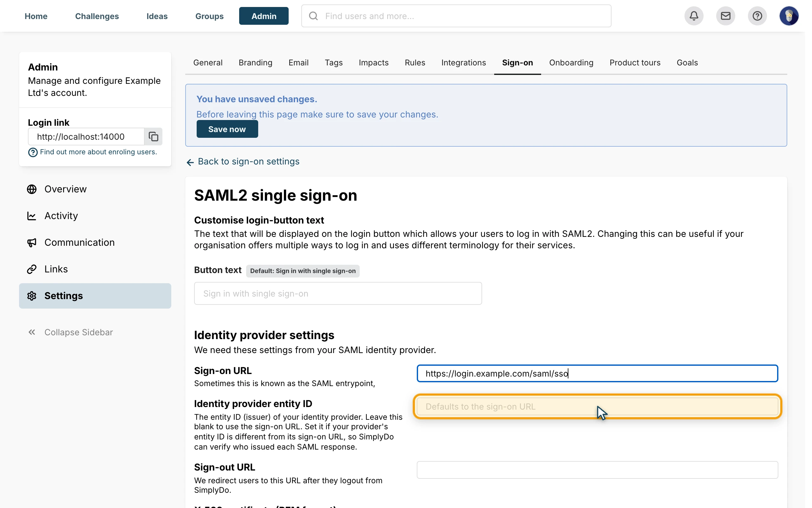Open the Goals tab
812x508 pixels.
point(687,63)
